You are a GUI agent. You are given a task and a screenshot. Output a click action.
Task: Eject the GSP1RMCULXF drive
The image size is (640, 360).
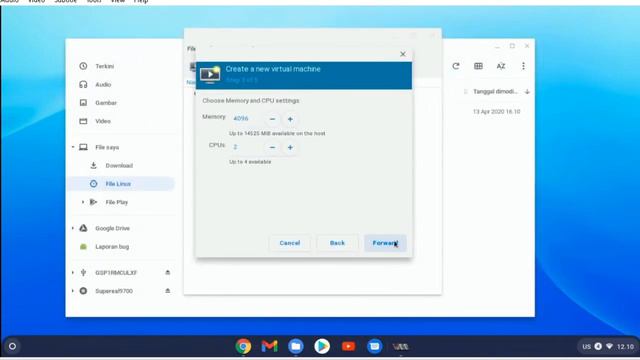click(x=167, y=273)
